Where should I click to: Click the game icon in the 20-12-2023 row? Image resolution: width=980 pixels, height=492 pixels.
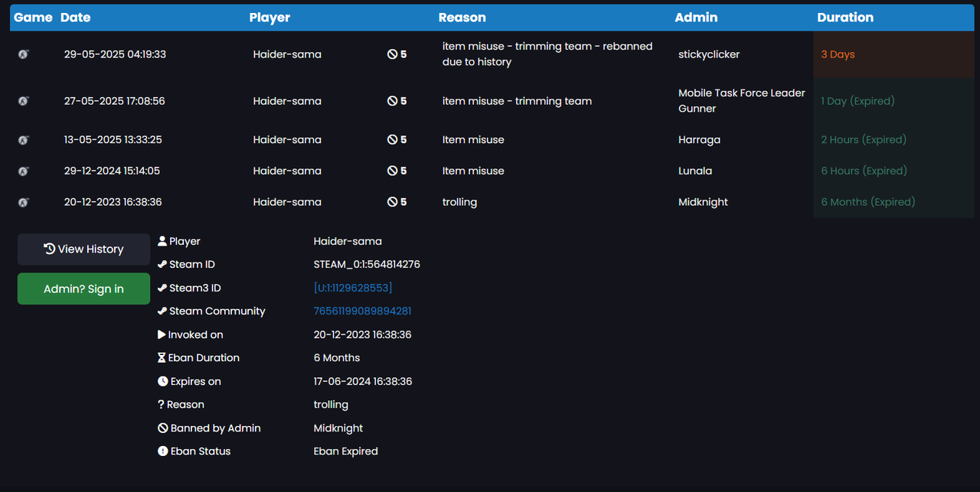pyautogui.click(x=24, y=202)
